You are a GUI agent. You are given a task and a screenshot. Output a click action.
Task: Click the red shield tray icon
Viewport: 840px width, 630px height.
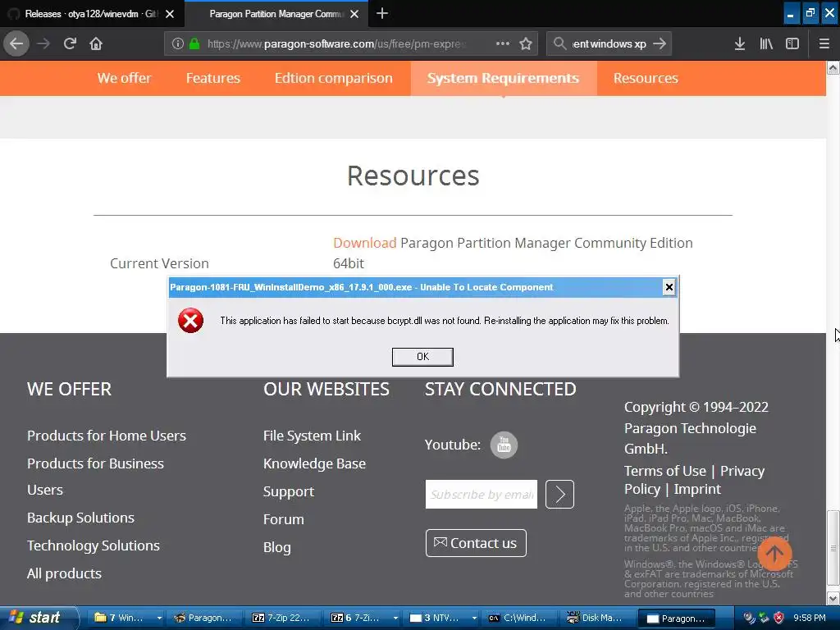click(x=778, y=618)
